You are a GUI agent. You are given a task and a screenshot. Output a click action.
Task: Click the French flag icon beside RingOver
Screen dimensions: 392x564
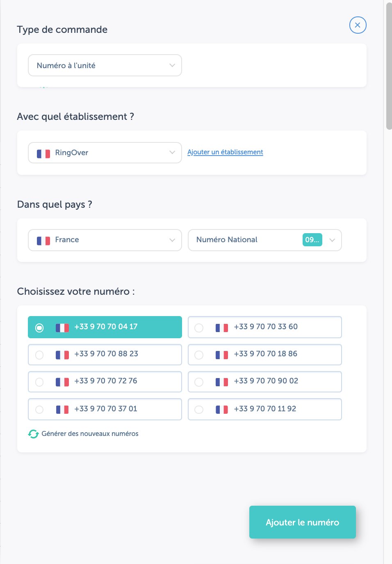tap(43, 152)
